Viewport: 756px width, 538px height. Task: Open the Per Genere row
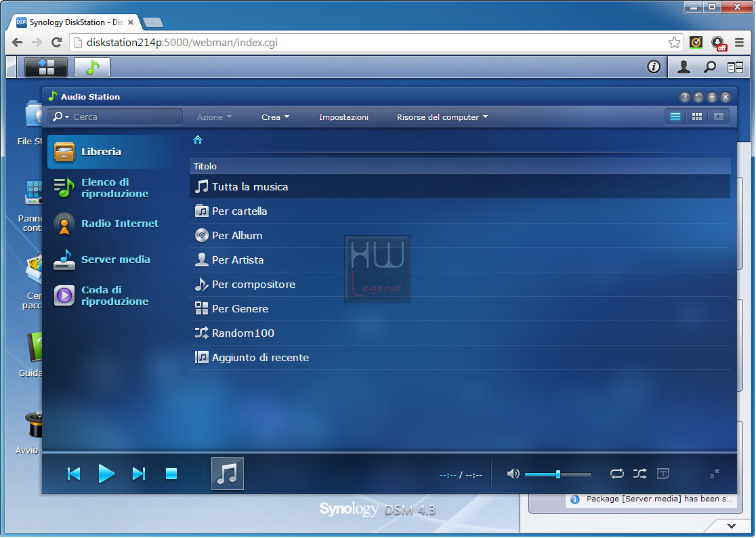coord(460,308)
